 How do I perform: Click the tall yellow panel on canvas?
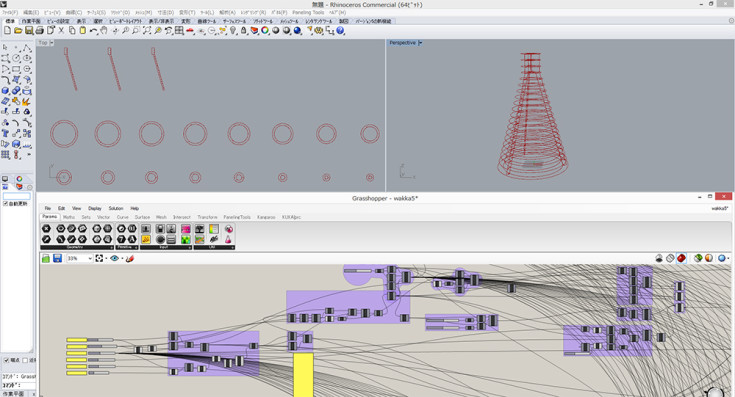(x=303, y=375)
